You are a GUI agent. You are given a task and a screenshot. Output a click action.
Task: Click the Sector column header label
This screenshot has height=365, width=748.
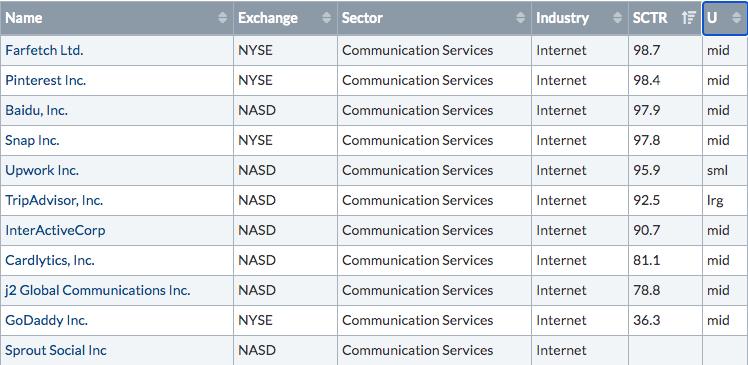(x=362, y=18)
